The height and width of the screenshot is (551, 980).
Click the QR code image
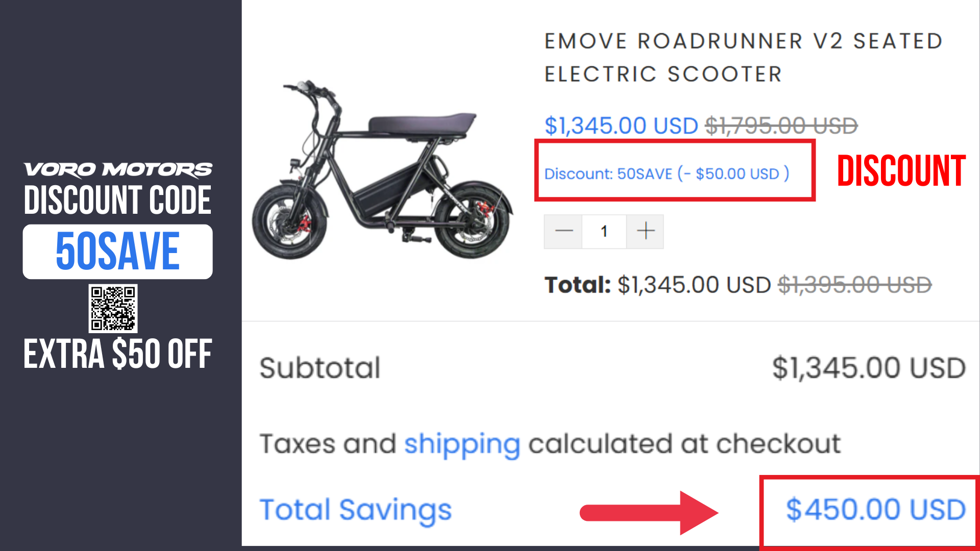113,309
